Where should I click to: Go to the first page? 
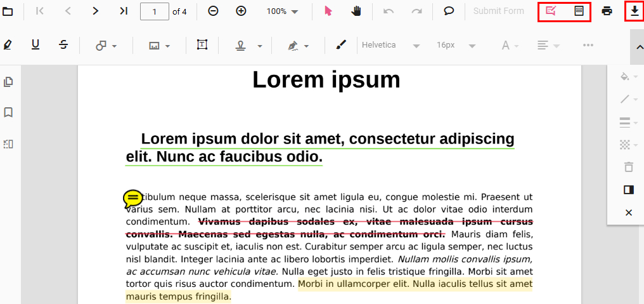40,11
